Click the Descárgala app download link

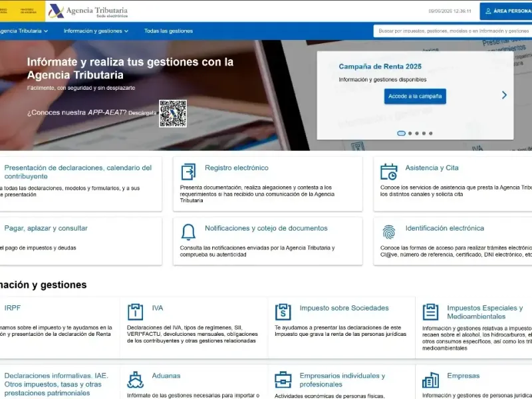pyautogui.click(x=142, y=113)
